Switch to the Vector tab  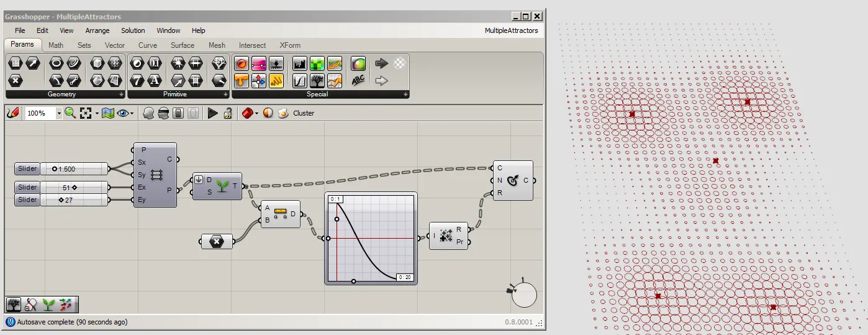(115, 45)
